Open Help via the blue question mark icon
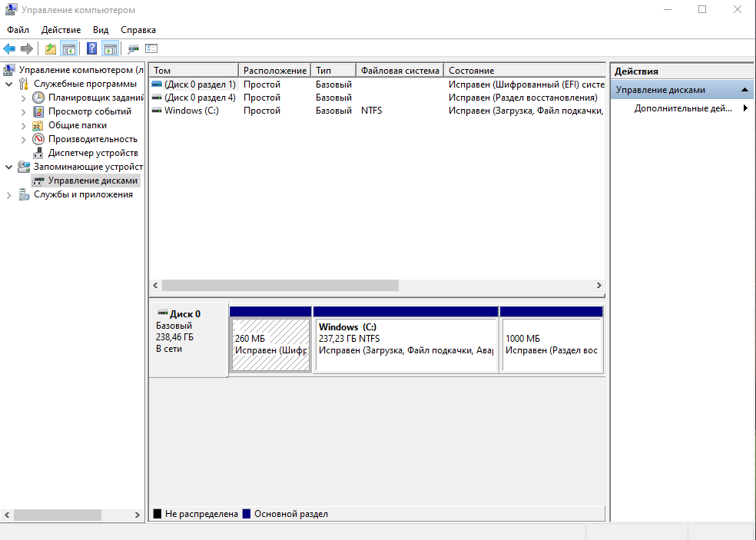The image size is (756, 540). pos(91,48)
